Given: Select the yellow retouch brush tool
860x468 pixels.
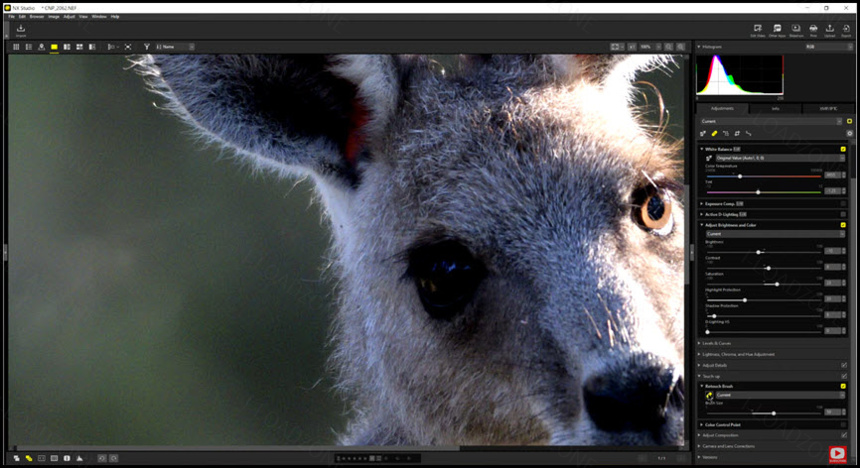Looking at the screenshot, I should pyautogui.click(x=714, y=133).
